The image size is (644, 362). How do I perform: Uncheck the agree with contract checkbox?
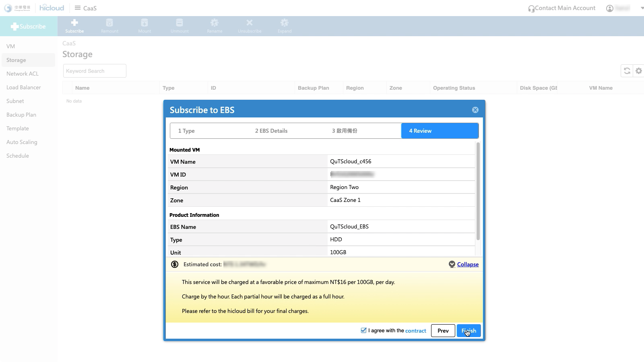click(363, 330)
